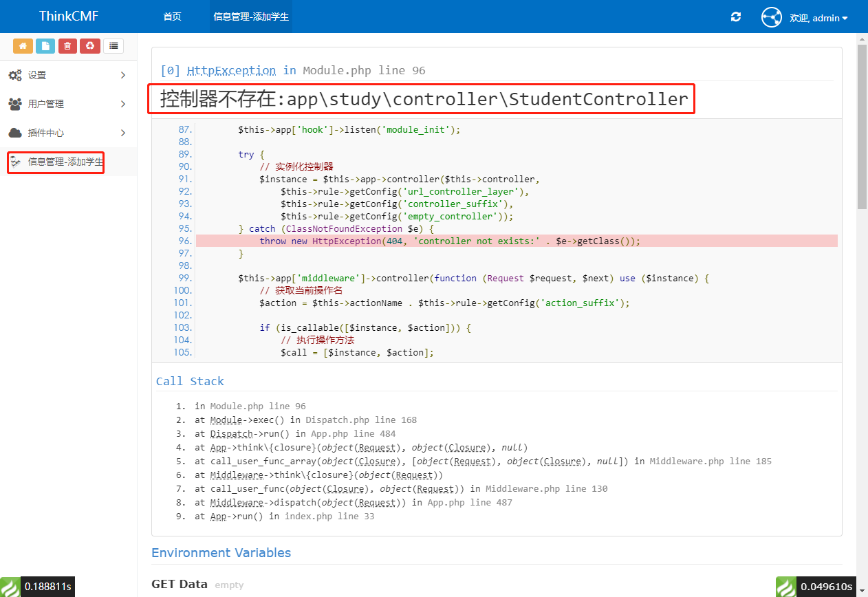This screenshot has height=597, width=868.
Task: Select the 信息管理-添加学生 tab in top bar
Action: (x=252, y=17)
